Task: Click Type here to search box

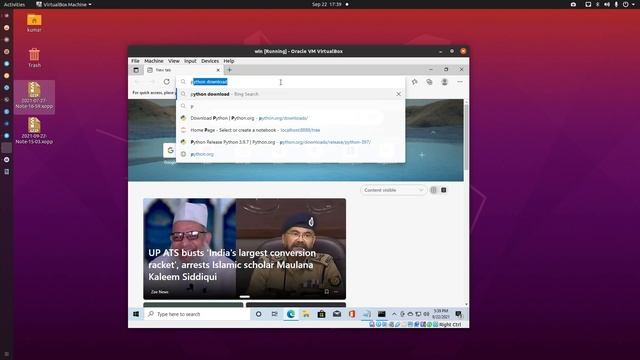Action: point(197,314)
